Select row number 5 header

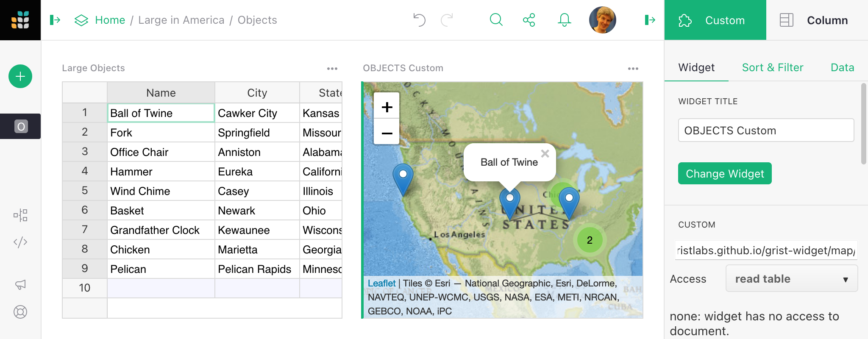85,191
